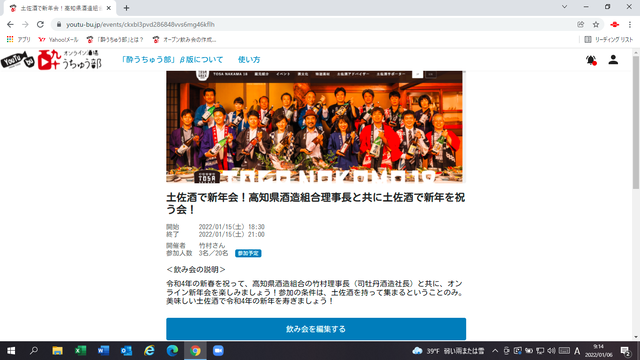Screen dimensions: 640x360
Task: Launch Excel from taskbar
Action: (x=80, y=351)
